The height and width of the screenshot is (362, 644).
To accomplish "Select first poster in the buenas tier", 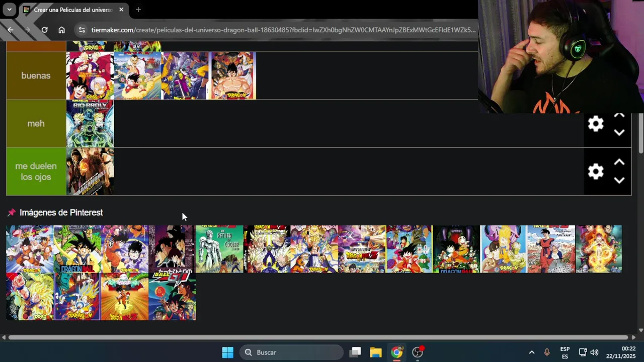I will [x=90, y=75].
